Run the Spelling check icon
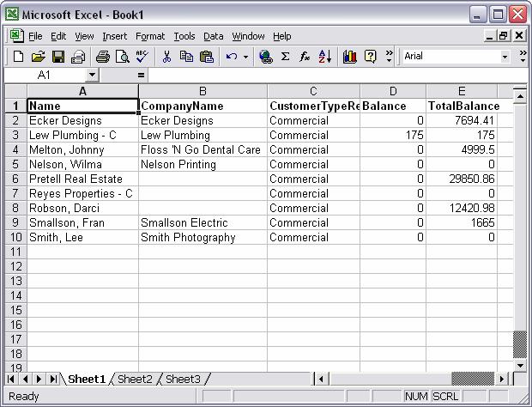Viewport: 532px width, 407px height. click(x=142, y=57)
